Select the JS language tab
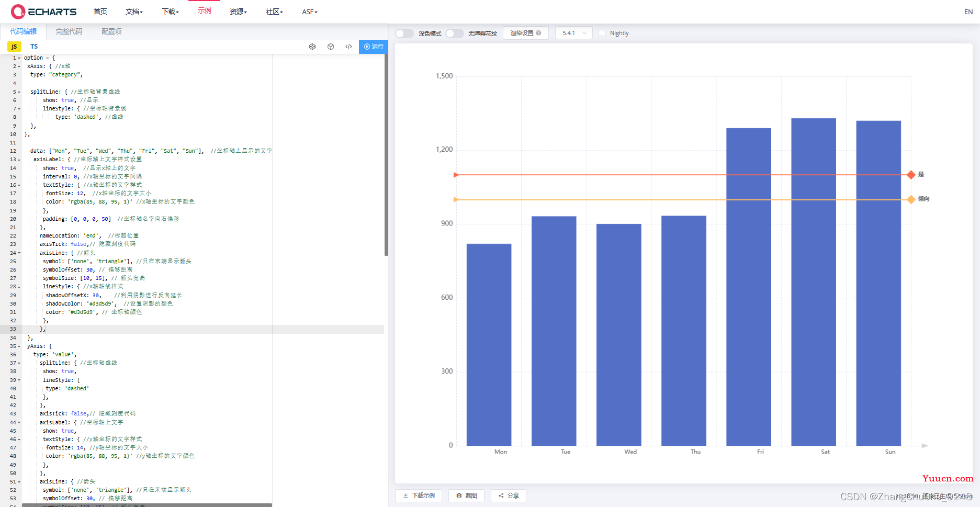Viewport: 980px width, 507px height. click(x=14, y=47)
